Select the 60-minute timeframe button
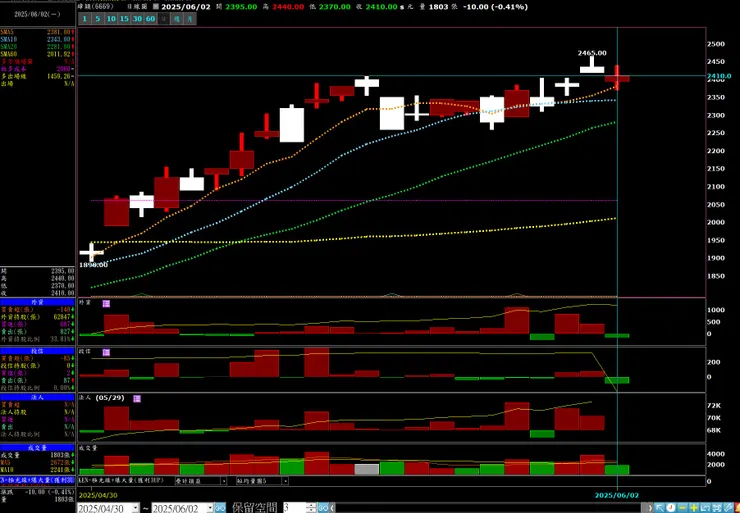740x513 pixels. click(151, 18)
